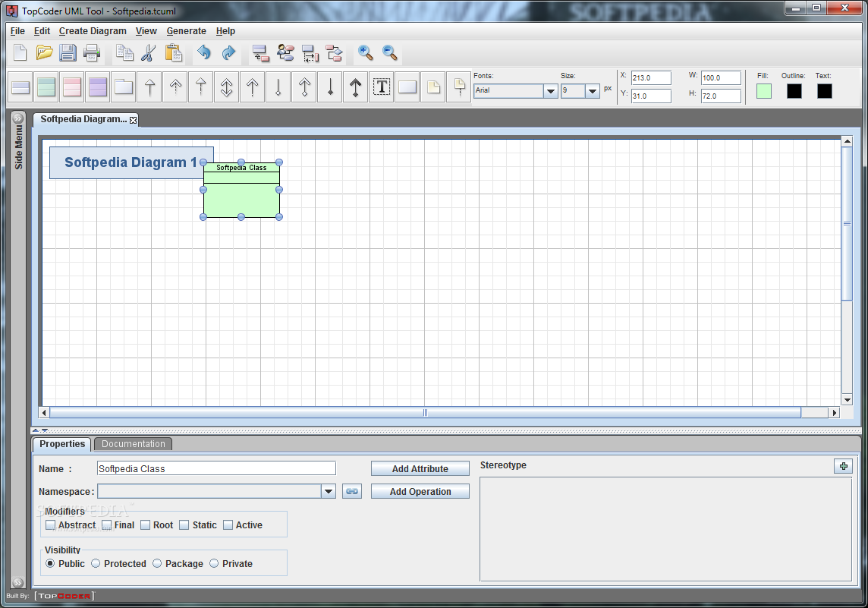Screen dimensions: 868x608
Task: Open the Outline color swatch
Action: click(794, 91)
